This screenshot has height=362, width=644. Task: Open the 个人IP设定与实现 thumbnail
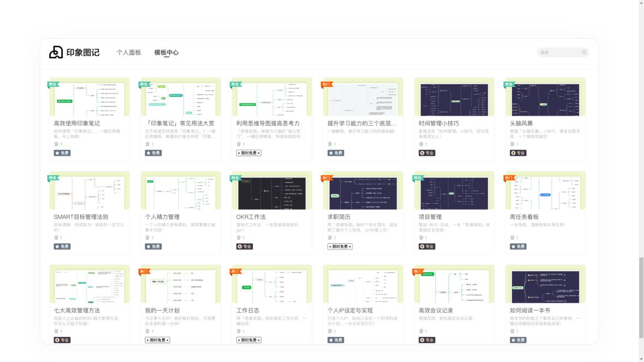tap(363, 284)
